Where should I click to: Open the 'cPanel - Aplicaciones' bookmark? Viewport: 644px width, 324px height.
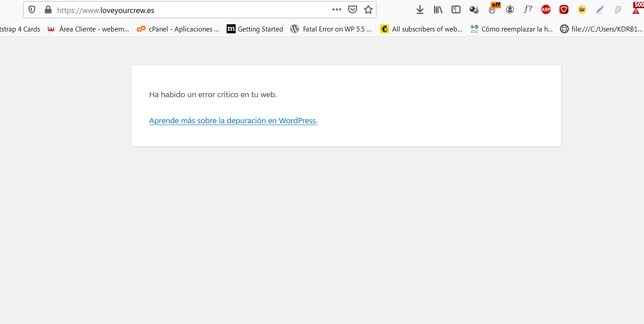pyautogui.click(x=178, y=29)
